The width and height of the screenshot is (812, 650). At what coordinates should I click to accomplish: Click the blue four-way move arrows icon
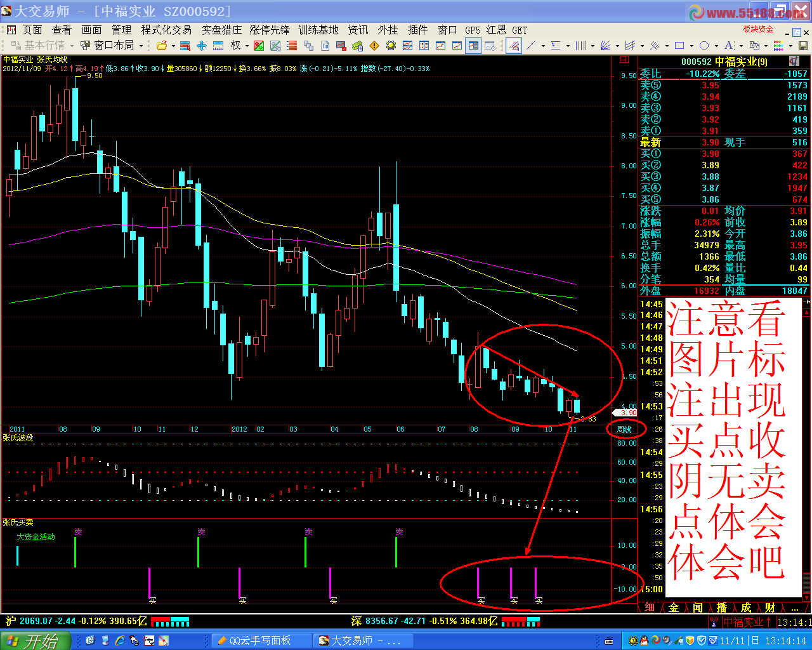tap(202, 46)
